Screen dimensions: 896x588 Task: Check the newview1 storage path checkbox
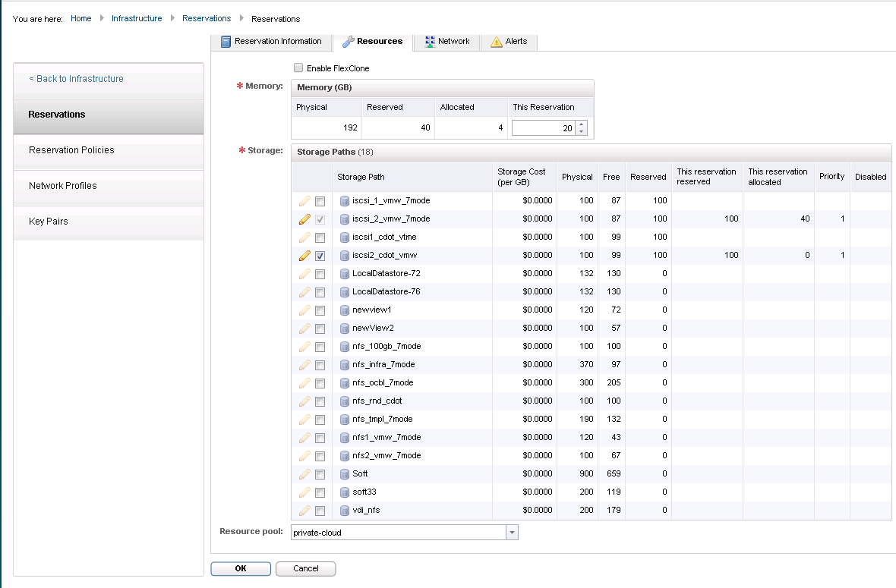pyautogui.click(x=320, y=310)
